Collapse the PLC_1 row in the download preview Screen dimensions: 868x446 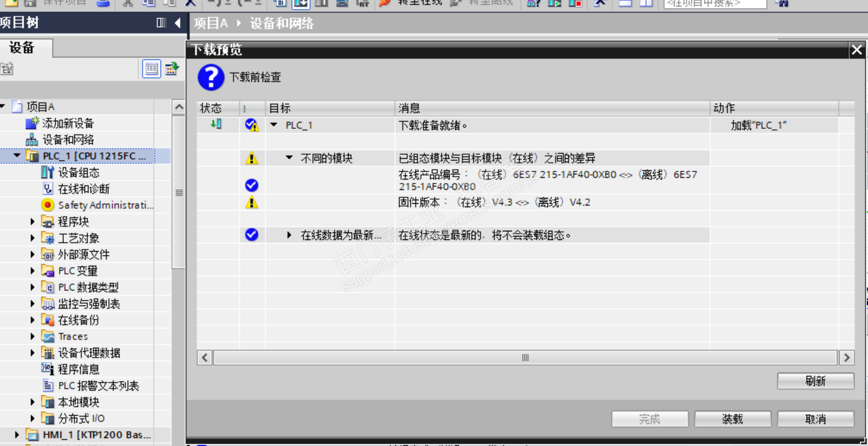click(274, 125)
